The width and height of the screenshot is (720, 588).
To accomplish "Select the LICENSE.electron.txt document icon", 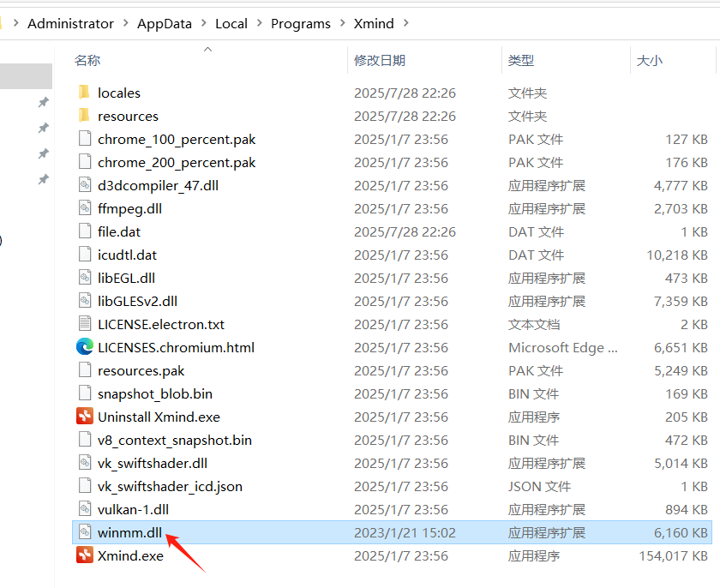I will 85,324.
